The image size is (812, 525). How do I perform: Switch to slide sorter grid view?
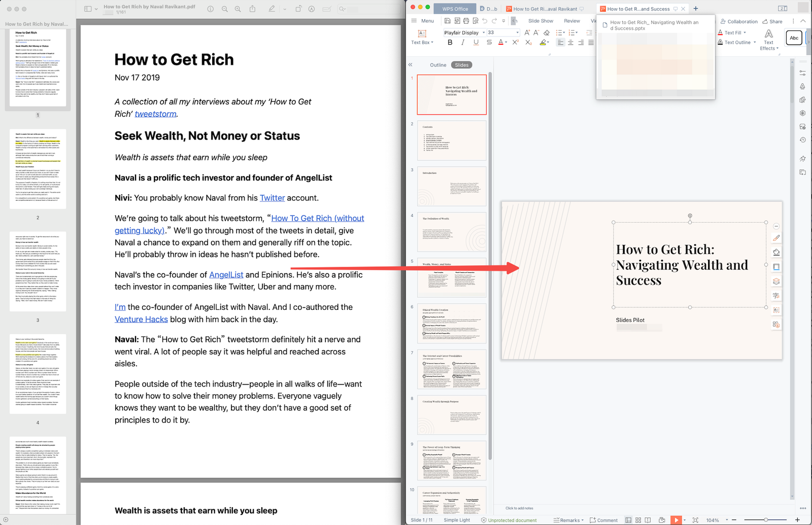pyautogui.click(x=638, y=520)
